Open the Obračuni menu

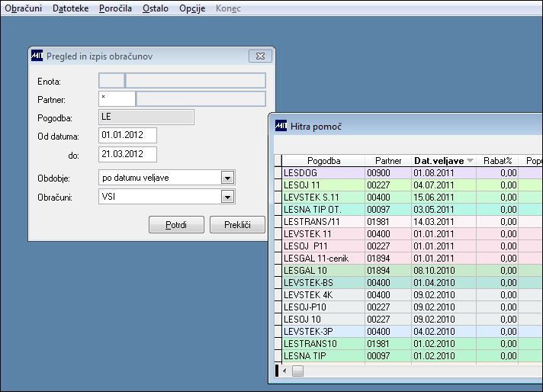click(x=23, y=8)
